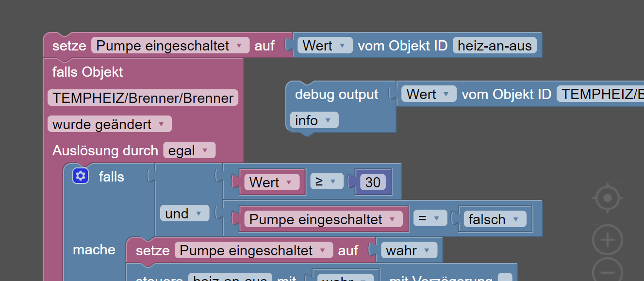
Task: Zoom out with the minus icon
Action: 607,271
